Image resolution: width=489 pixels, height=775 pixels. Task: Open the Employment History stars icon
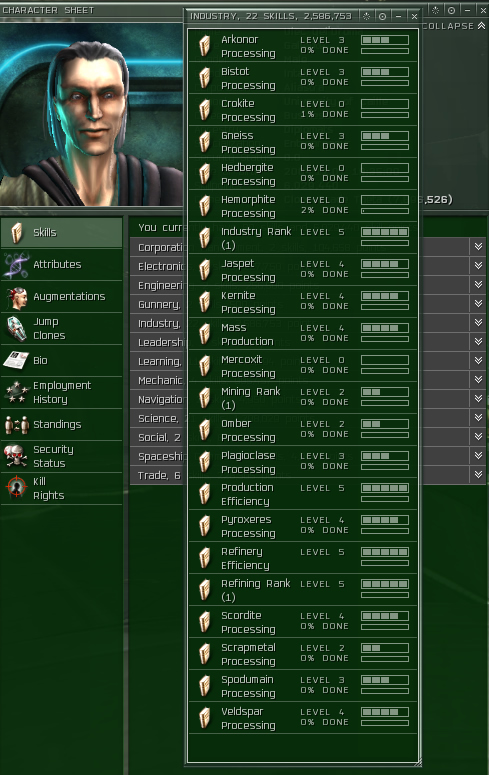[x=16, y=392]
